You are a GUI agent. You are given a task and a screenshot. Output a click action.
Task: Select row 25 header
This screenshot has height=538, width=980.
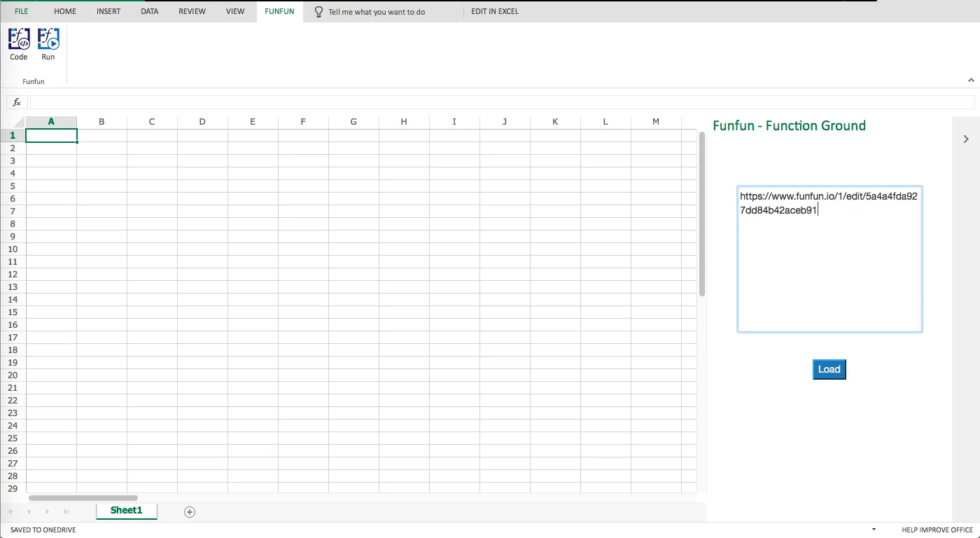pos(13,438)
